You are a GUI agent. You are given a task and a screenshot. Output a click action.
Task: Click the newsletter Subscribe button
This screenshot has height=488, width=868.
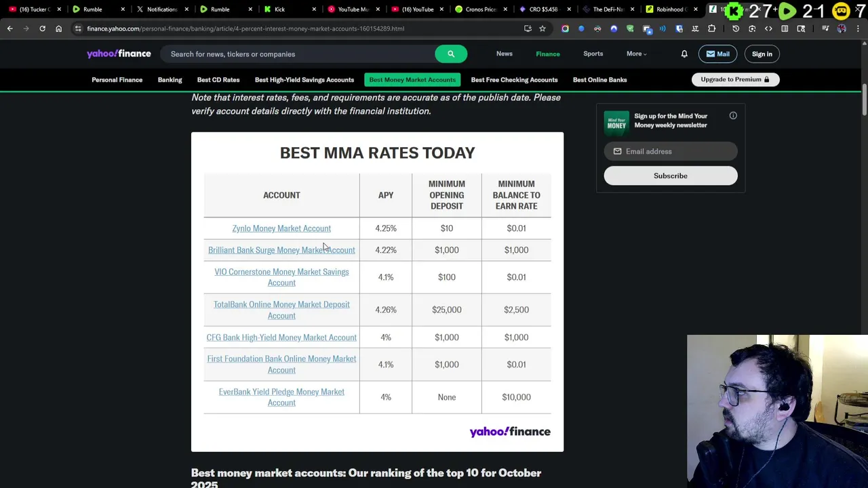click(x=671, y=176)
